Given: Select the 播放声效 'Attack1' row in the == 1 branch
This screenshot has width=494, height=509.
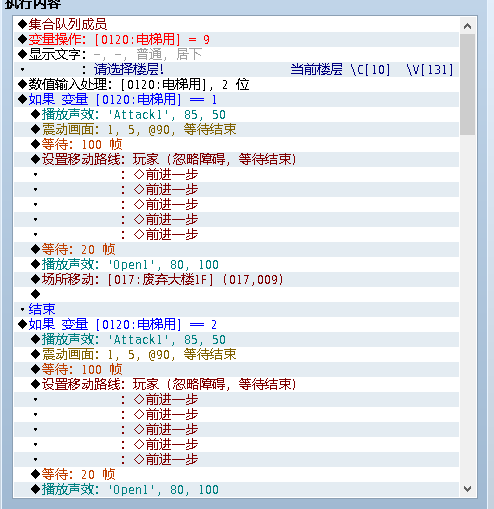Looking at the screenshot, I should coord(236,114).
